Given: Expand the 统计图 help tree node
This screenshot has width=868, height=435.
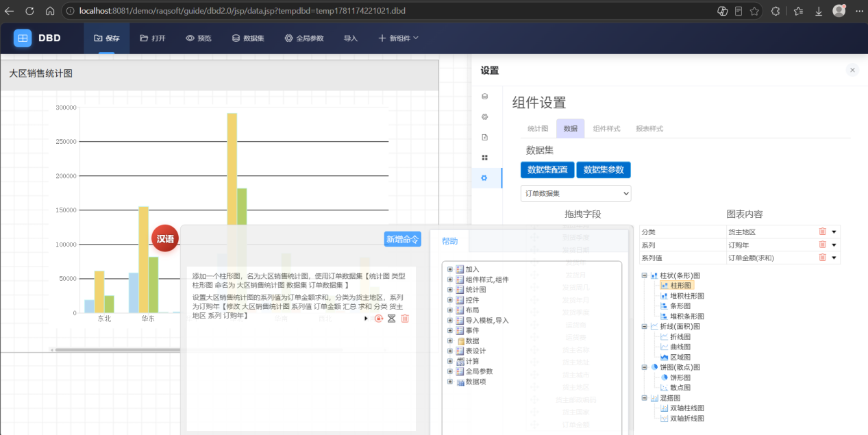Looking at the screenshot, I should coord(450,290).
